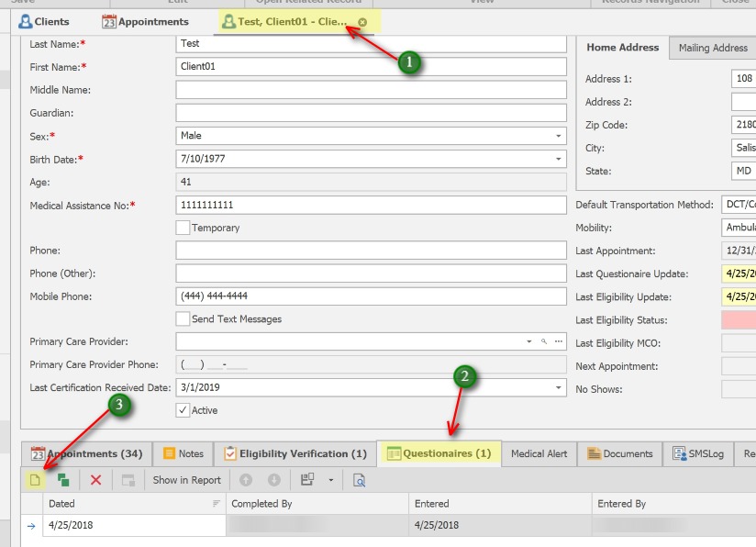Click the Show in Report button
This screenshot has height=547, width=756.
pos(186,479)
